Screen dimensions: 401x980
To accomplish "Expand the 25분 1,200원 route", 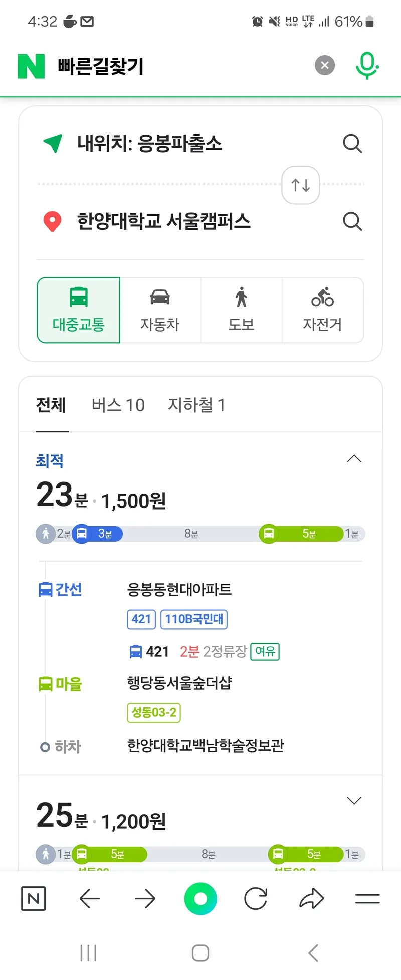I will pos(354,800).
